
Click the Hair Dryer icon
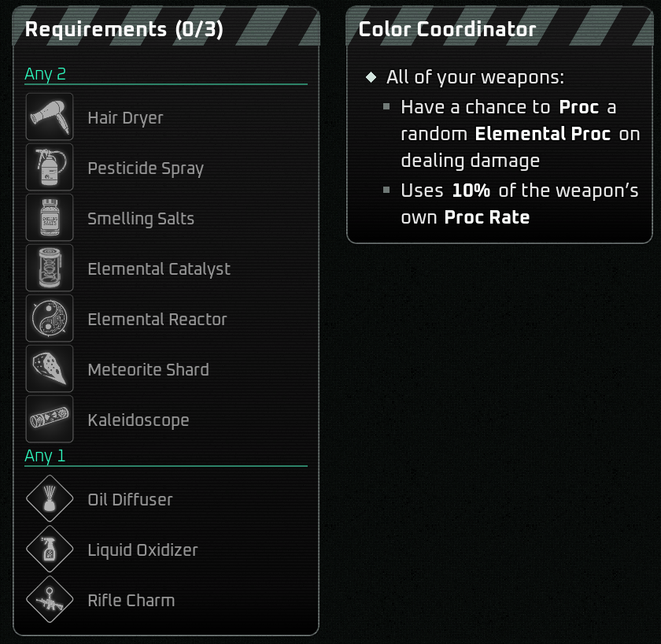click(x=50, y=117)
